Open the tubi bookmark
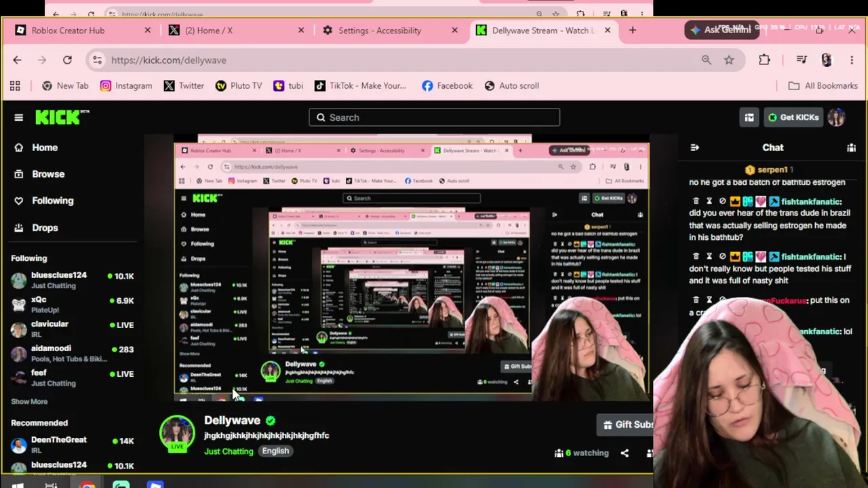Image resolution: width=868 pixels, height=488 pixels. click(288, 86)
